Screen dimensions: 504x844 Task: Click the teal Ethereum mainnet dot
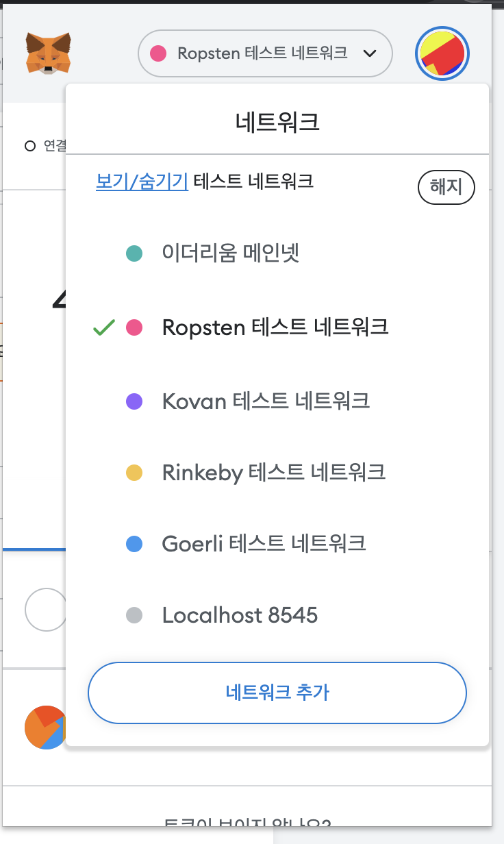click(x=134, y=254)
